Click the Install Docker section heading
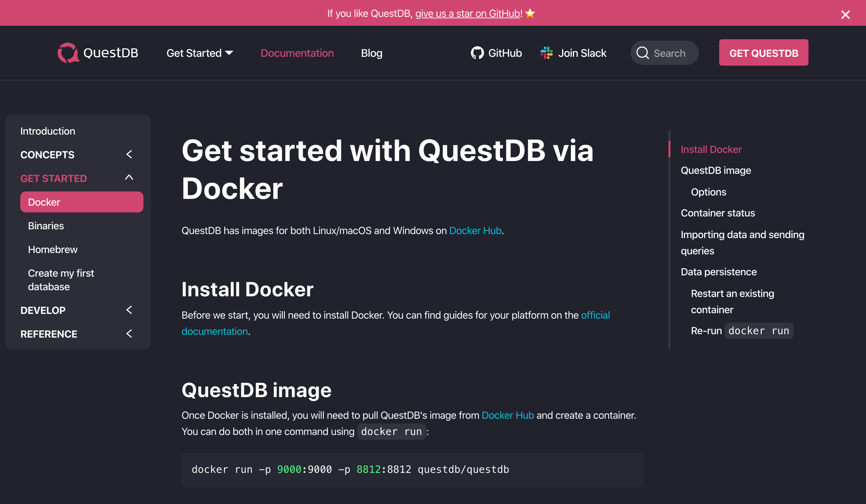 tap(247, 289)
